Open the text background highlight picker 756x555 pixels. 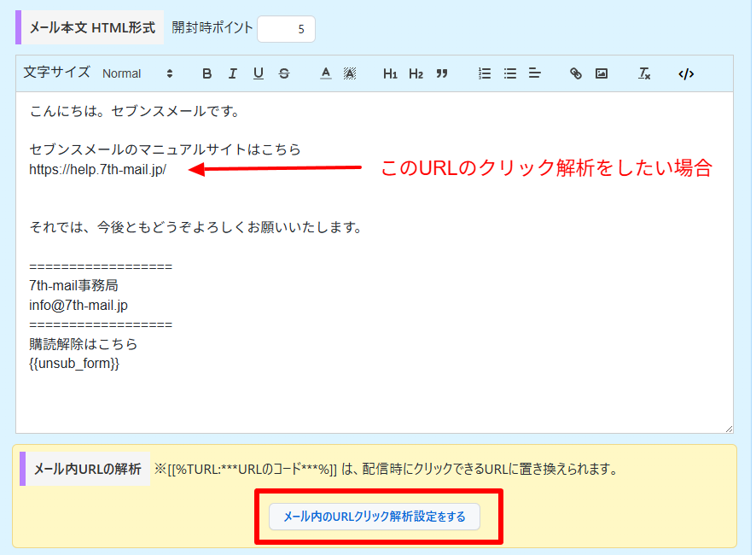pyautogui.click(x=349, y=73)
